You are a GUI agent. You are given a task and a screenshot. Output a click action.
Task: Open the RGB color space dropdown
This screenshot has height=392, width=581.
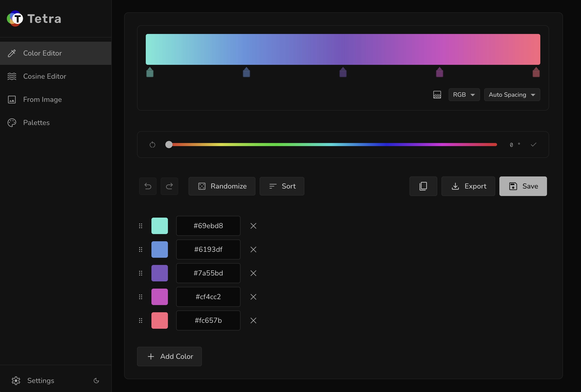[464, 95]
